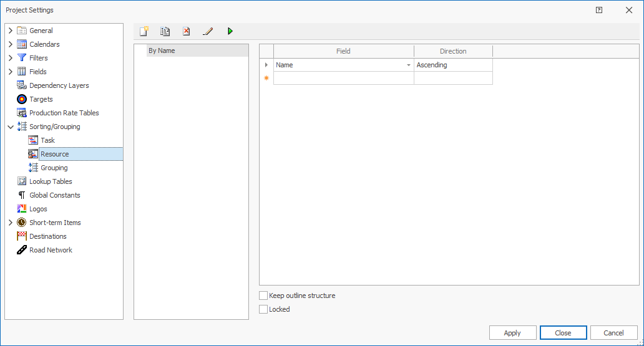644x346 pixels.
Task: Expand the Short-term Items node
Action: click(x=11, y=223)
